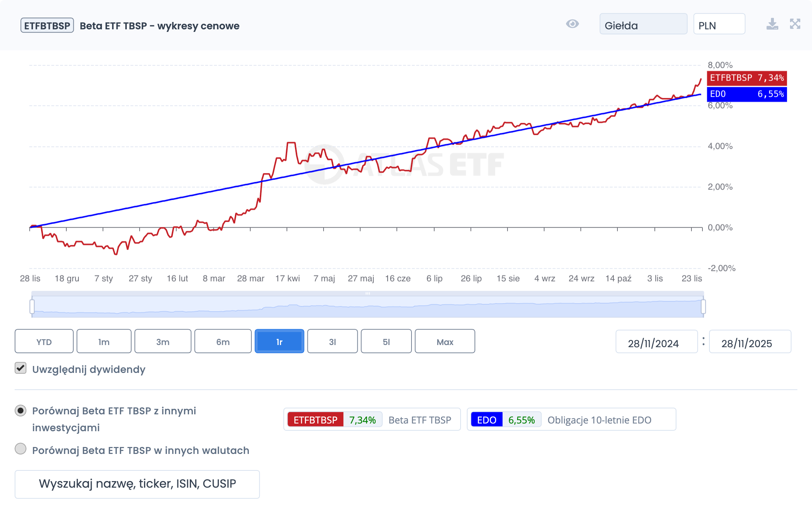This screenshot has height=517, width=812.
Task: Uncheck the Uwzględnij dywidendy checkbox
Action: 21,368
